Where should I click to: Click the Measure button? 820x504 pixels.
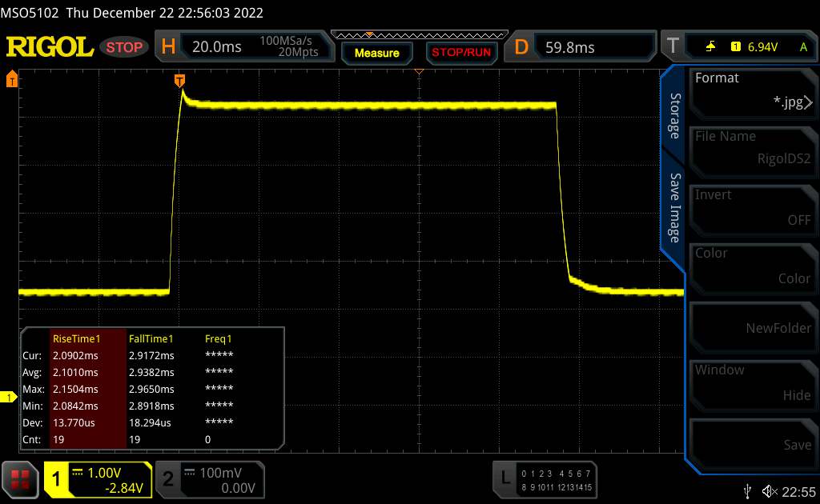click(x=376, y=54)
